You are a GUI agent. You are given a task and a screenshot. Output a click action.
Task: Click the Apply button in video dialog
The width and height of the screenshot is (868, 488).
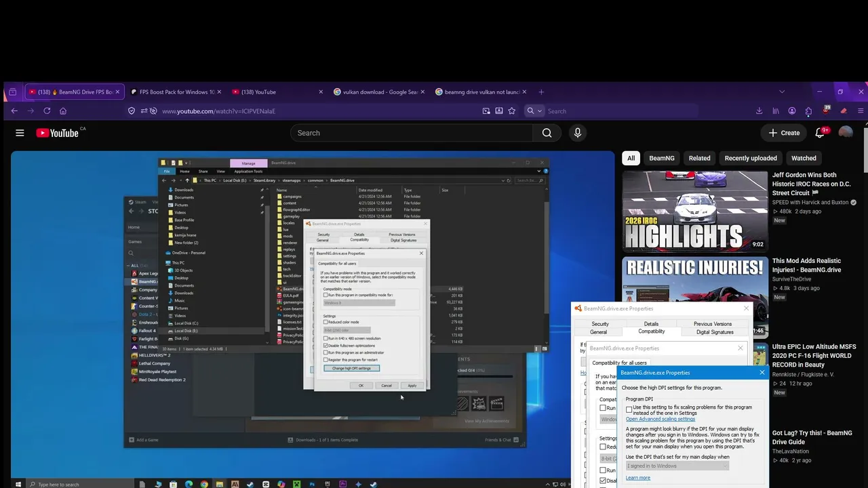pos(412,386)
